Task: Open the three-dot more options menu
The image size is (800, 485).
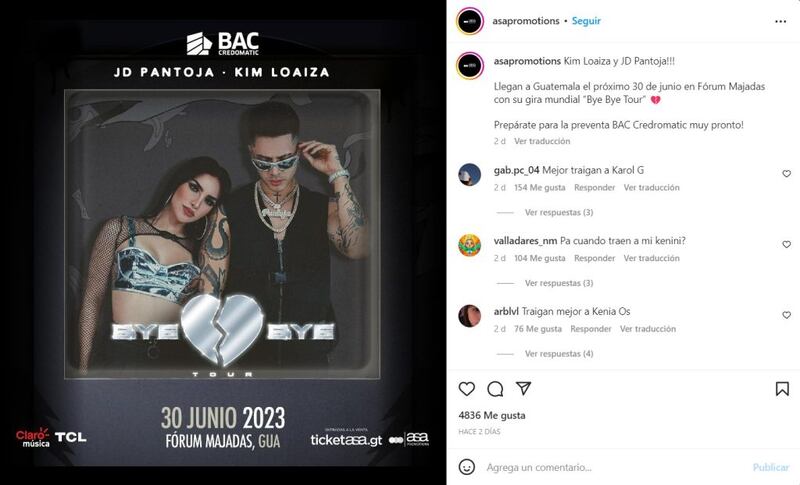Action: pyautogui.click(x=780, y=21)
